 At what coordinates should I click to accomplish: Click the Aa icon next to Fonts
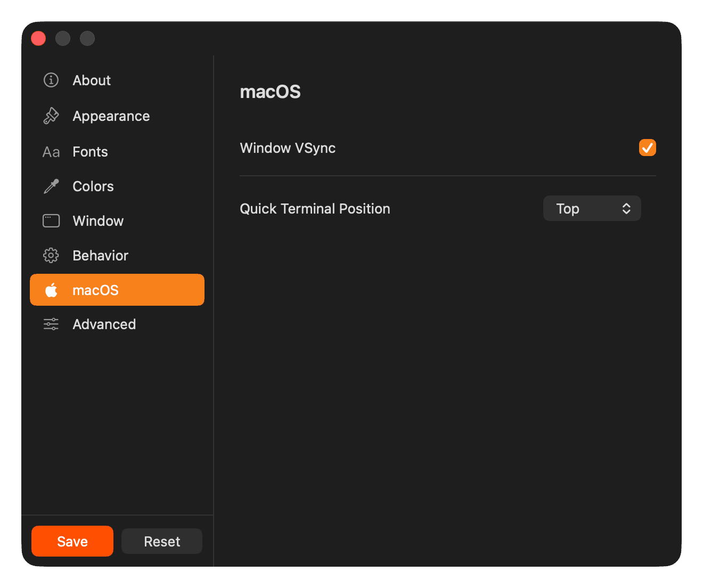[51, 151]
